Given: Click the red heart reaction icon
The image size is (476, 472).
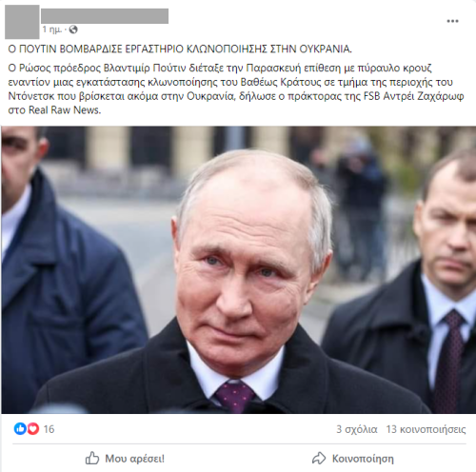Looking at the screenshot, I should click(32, 429).
